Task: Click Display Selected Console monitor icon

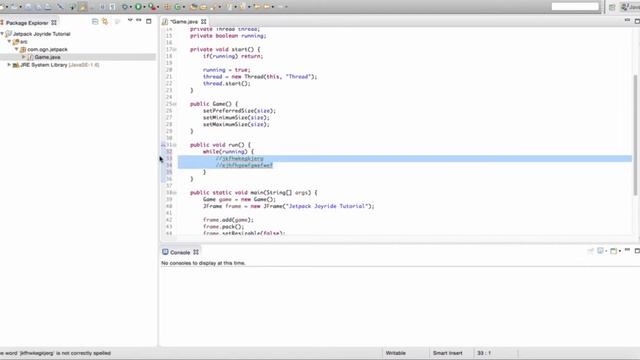Action: click(x=600, y=251)
